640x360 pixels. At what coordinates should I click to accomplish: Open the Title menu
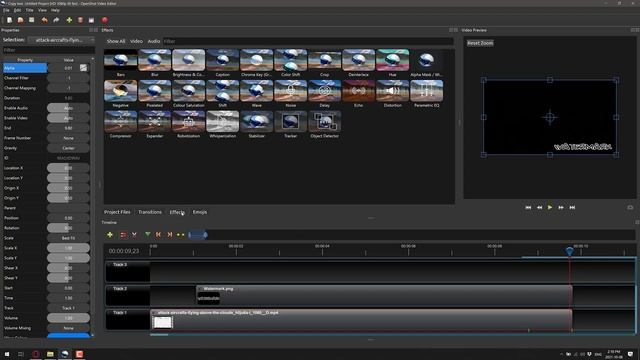click(30, 10)
